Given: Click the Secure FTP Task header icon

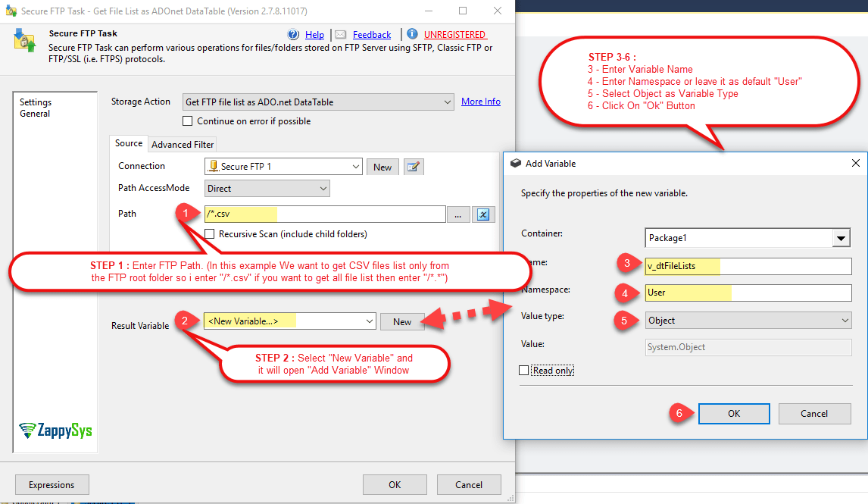Looking at the screenshot, I should 24,40.
